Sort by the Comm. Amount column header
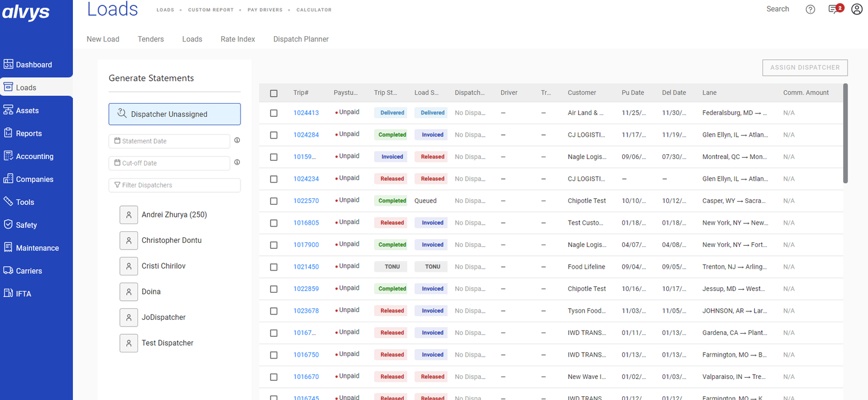 (x=806, y=93)
